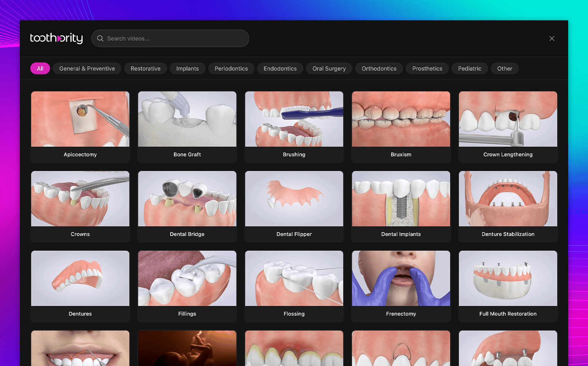Switch to the Implants category
Screen dimensions: 588x366
(x=187, y=69)
